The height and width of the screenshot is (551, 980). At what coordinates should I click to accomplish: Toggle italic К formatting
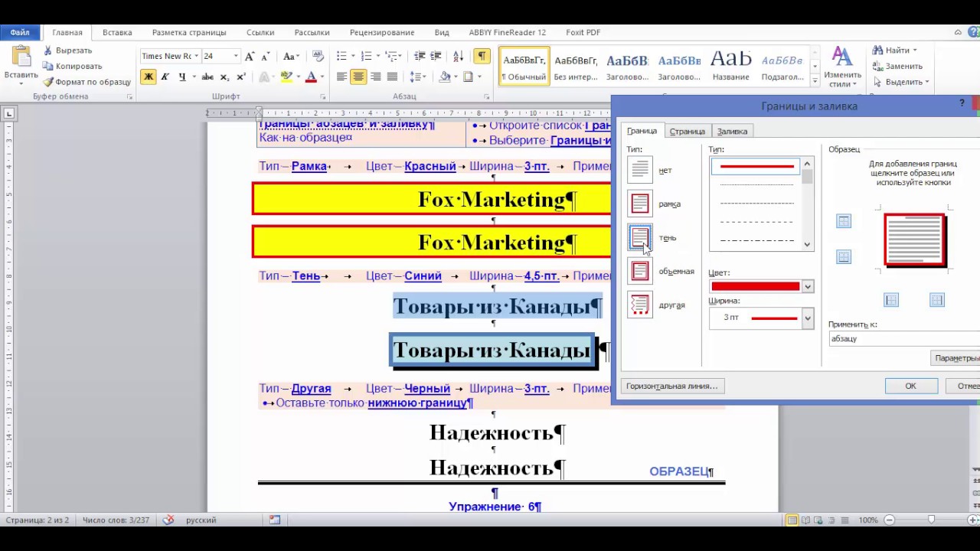(165, 77)
